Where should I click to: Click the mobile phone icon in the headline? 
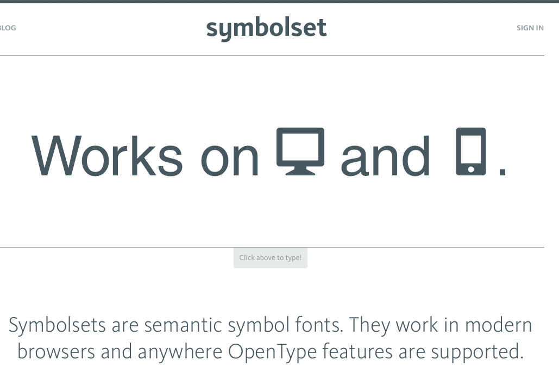470,151
